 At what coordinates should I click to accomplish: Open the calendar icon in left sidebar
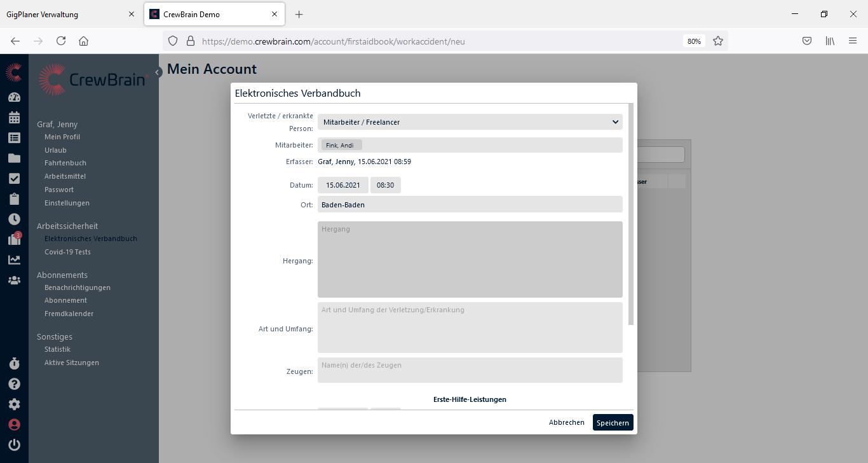tap(14, 118)
